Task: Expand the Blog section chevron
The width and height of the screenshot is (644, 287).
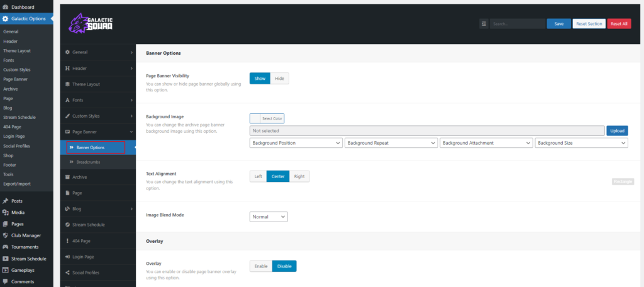Action: coord(131,209)
